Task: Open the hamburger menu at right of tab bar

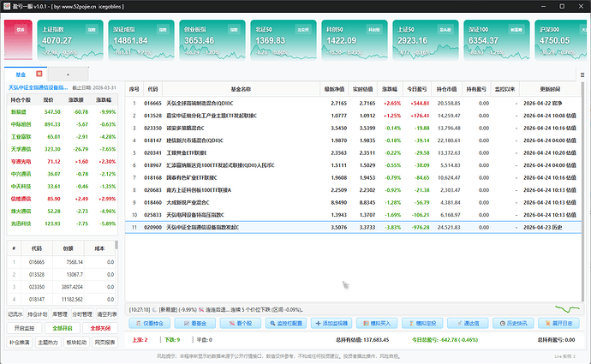Action: coord(582,75)
